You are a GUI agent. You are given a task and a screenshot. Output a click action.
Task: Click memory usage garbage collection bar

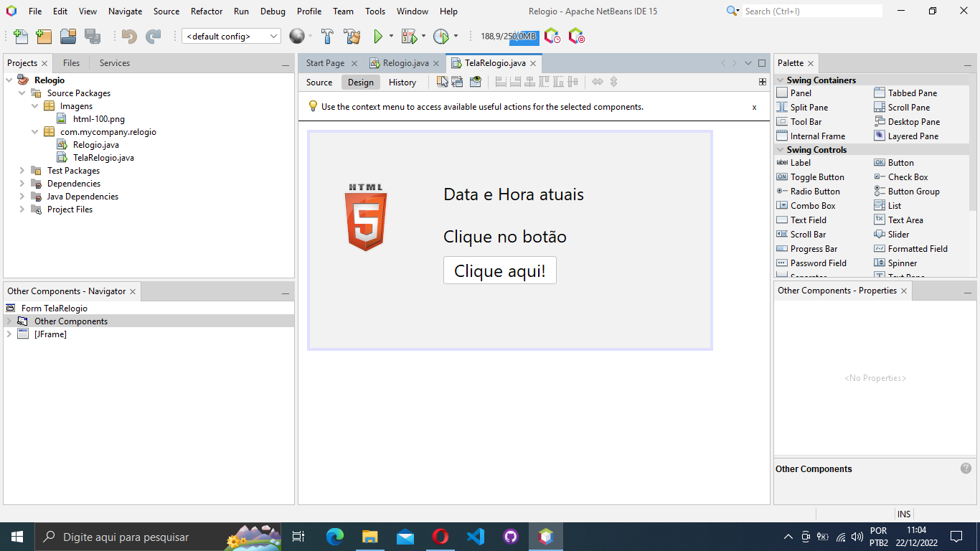point(509,37)
